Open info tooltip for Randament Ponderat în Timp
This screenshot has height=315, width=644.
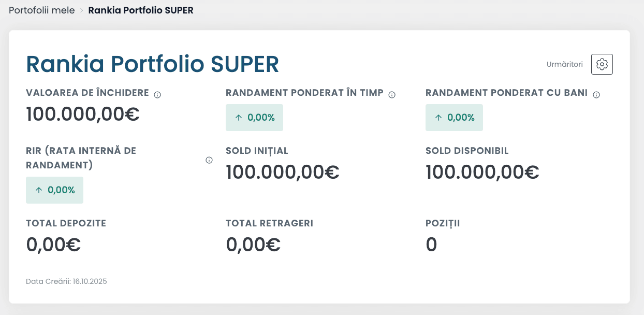click(x=392, y=94)
